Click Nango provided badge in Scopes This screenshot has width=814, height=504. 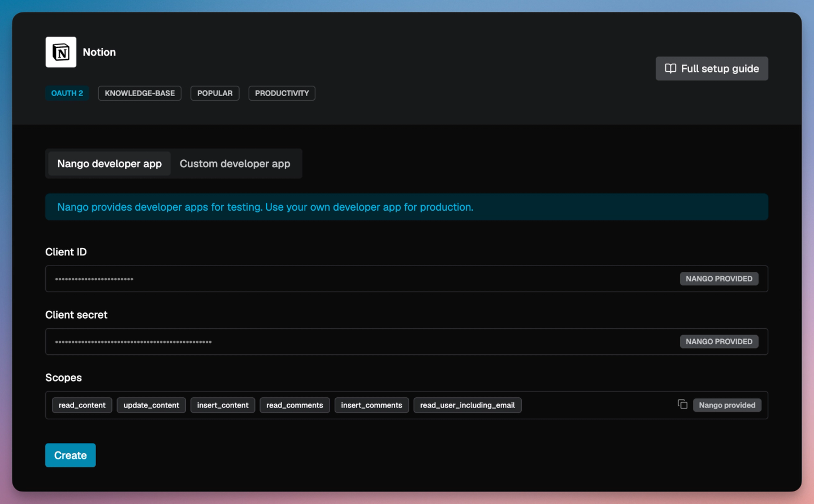click(x=727, y=405)
